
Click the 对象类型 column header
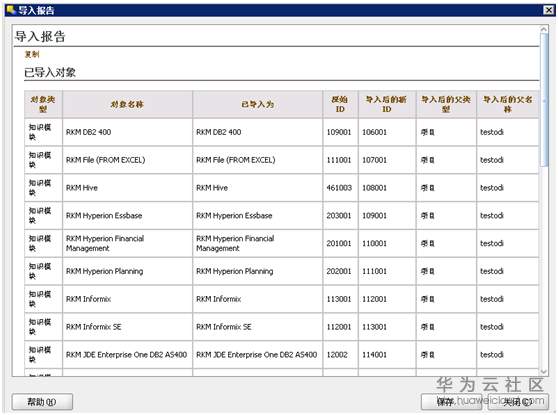pos(43,104)
